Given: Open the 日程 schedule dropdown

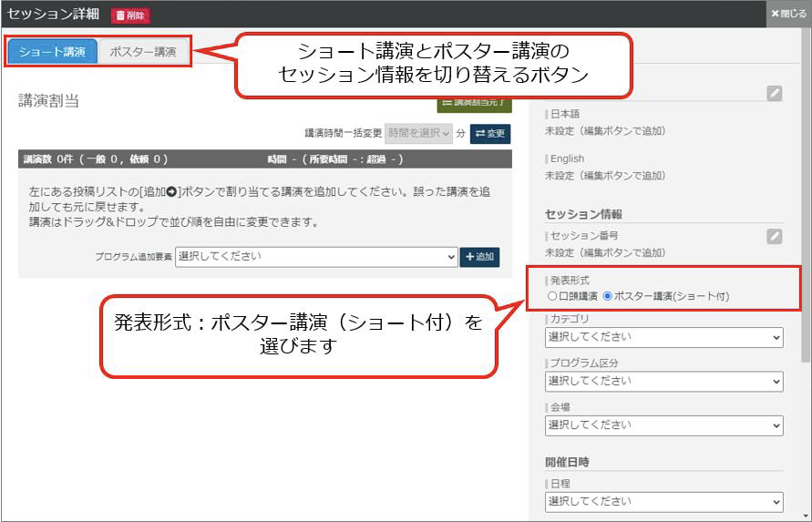Looking at the screenshot, I should [x=663, y=501].
